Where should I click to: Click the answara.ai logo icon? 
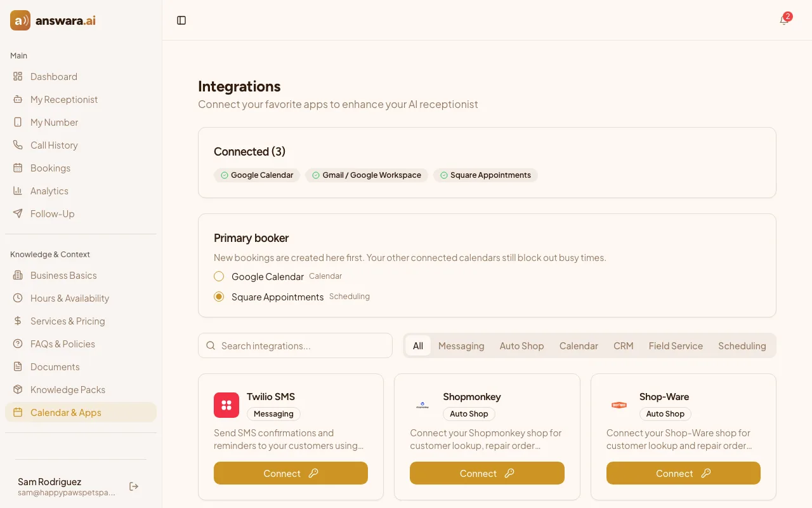(x=20, y=20)
